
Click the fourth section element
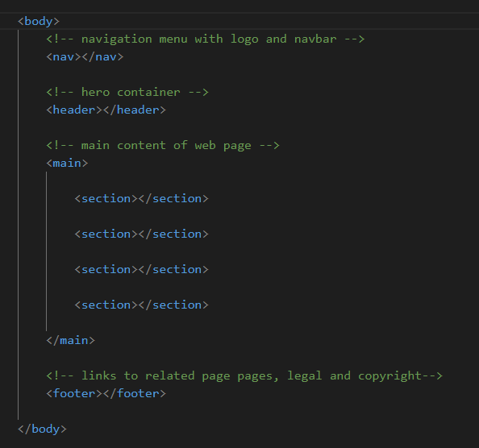(x=141, y=305)
